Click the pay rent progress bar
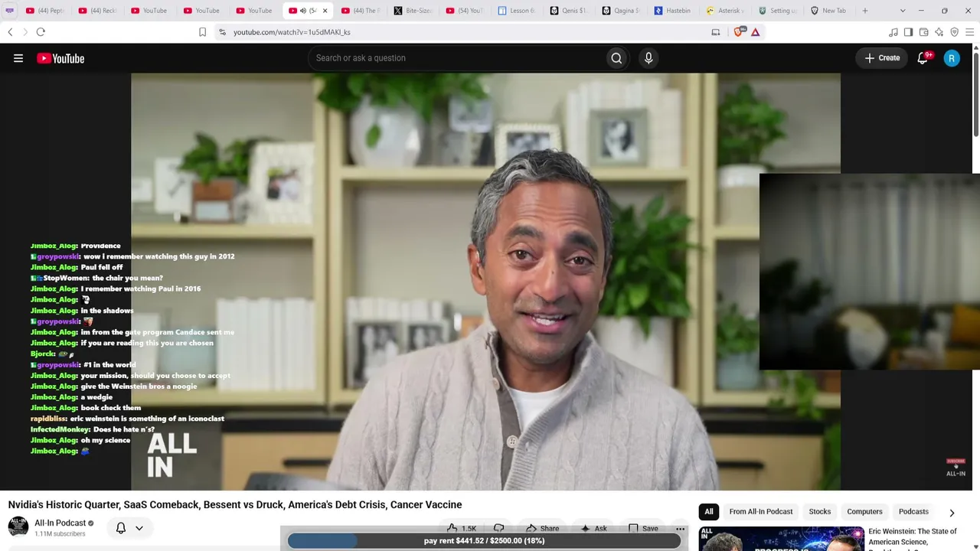Image resolution: width=980 pixels, height=551 pixels. pyautogui.click(x=484, y=541)
